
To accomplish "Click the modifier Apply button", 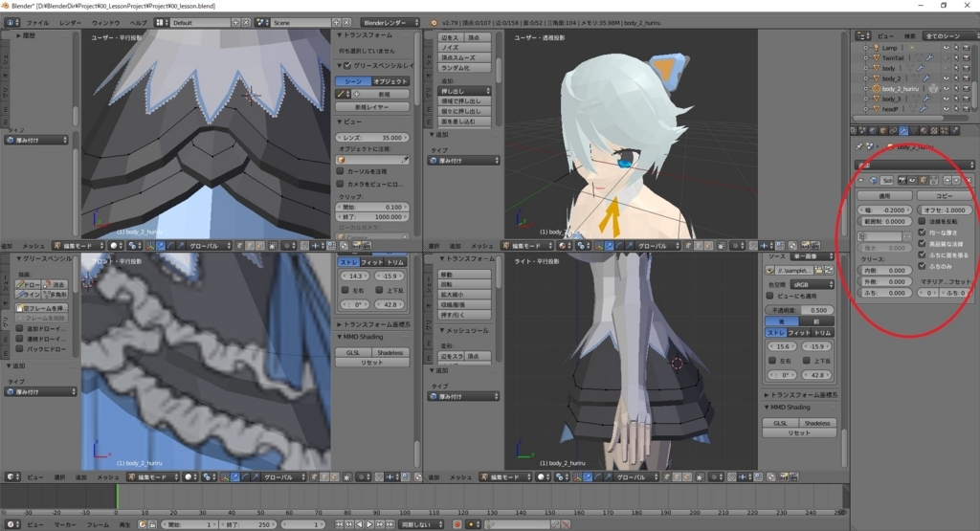I will tap(884, 195).
